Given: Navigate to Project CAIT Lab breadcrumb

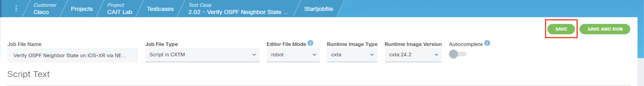Looking at the screenshot, I should pyautogui.click(x=120, y=9).
